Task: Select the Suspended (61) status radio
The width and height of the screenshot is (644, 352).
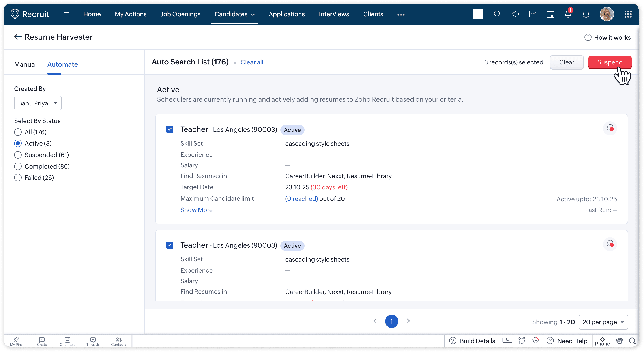Action: click(x=18, y=155)
